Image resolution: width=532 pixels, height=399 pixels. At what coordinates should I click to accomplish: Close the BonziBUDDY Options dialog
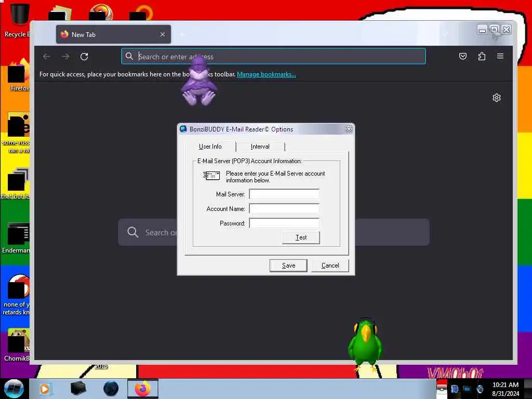tap(349, 129)
